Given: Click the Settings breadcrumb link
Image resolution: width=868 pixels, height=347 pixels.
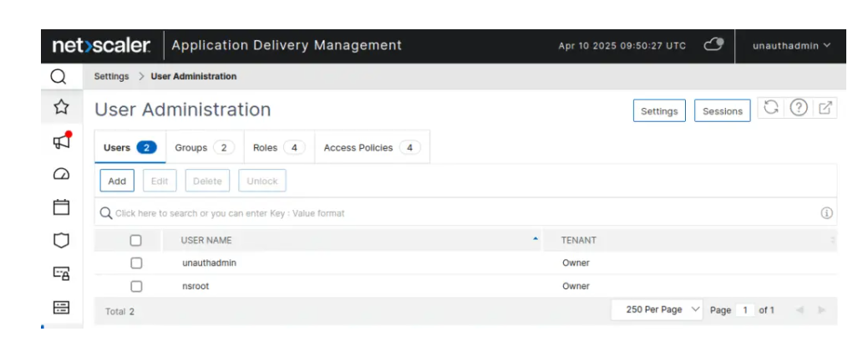Looking at the screenshot, I should tap(111, 76).
